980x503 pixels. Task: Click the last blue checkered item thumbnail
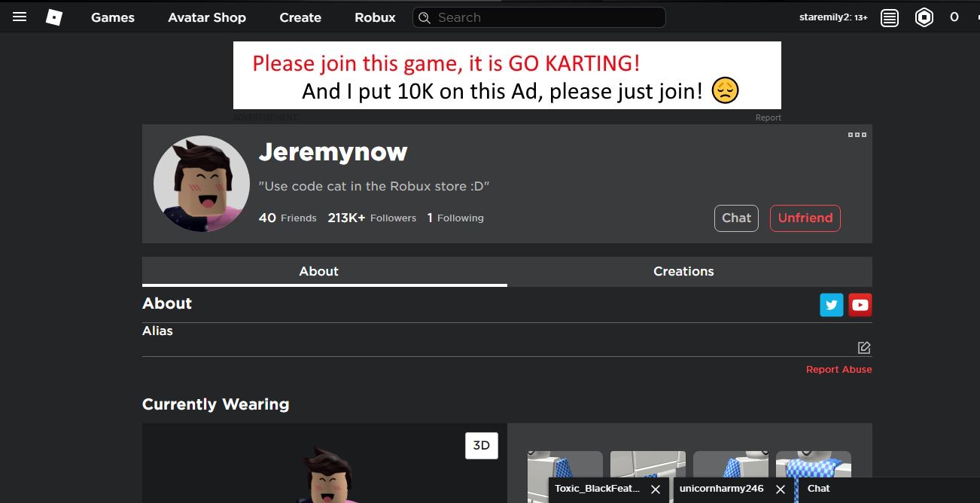tap(814, 464)
